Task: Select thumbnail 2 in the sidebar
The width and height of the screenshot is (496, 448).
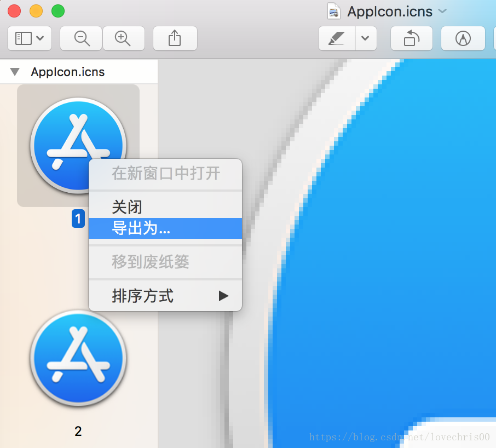Action: pos(78,358)
